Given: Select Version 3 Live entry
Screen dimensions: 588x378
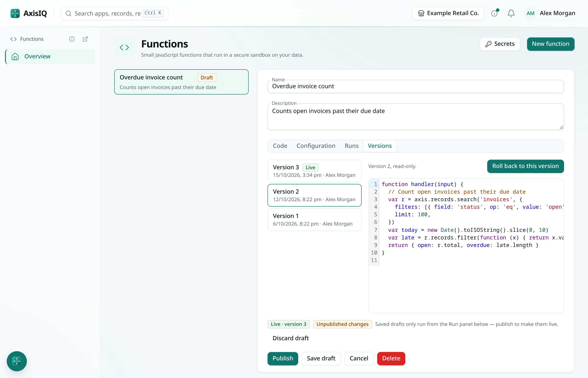Looking at the screenshot, I should [314, 171].
